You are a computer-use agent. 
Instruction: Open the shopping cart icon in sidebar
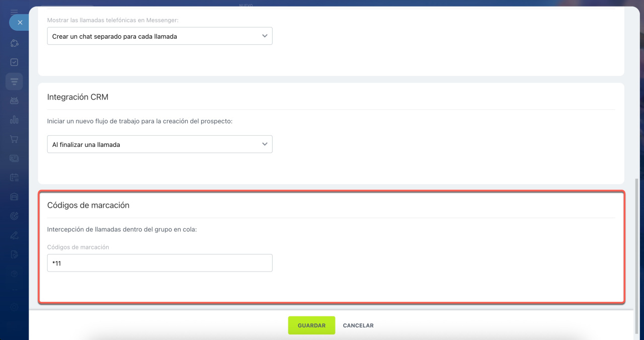point(14,139)
